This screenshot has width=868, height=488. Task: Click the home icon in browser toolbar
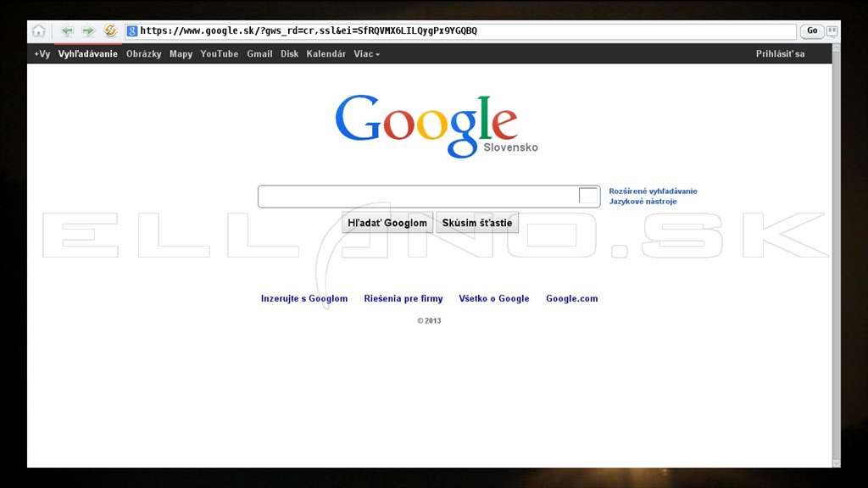pos(39,31)
